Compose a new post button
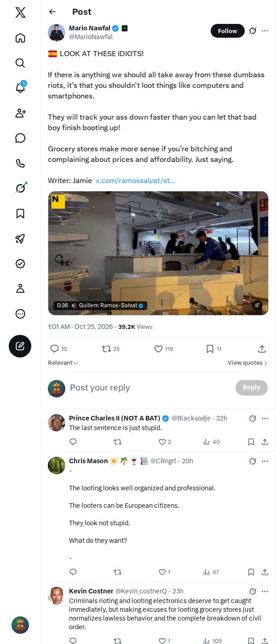This screenshot has width=276, height=644. point(20,346)
